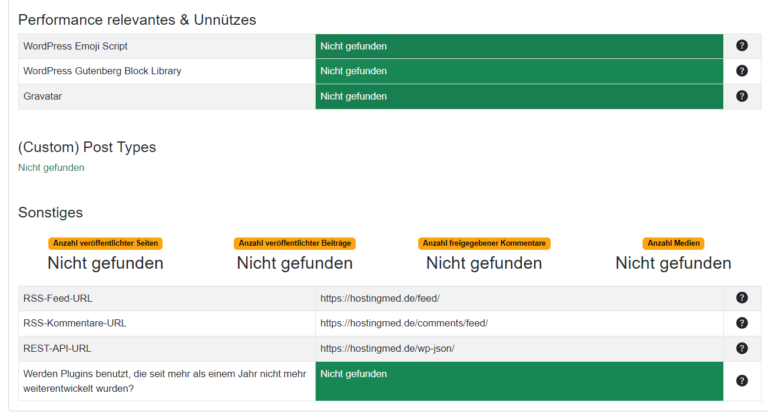Click the Gravatar row help icon

click(x=742, y=96)
